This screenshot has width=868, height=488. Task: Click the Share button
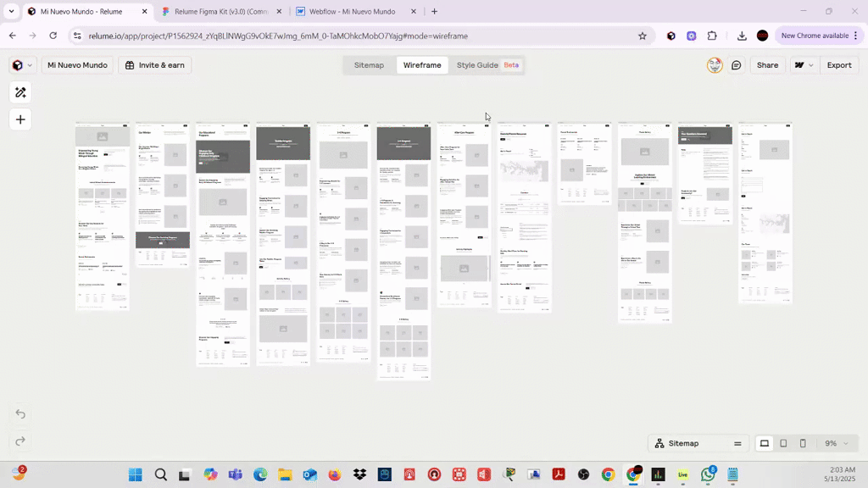pos(767,65)
